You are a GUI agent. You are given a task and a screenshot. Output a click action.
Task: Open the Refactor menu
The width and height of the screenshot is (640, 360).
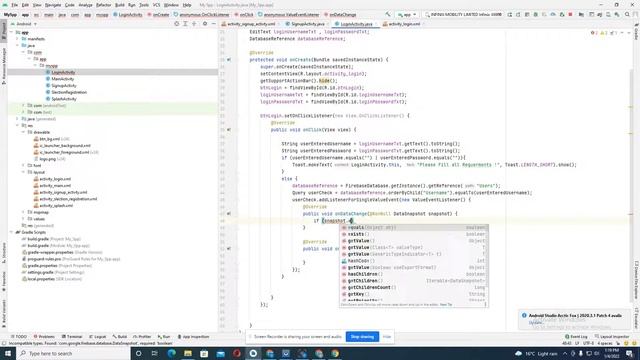[103, 5]
